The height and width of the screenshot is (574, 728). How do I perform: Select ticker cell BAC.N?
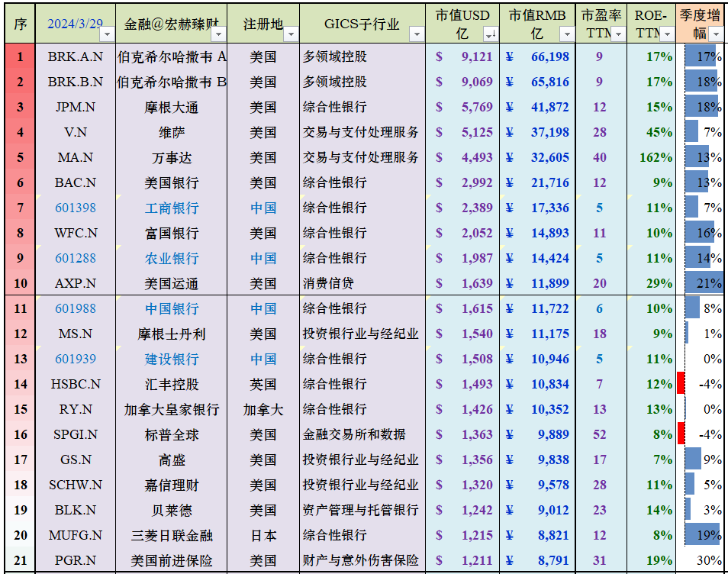[76, 182]
